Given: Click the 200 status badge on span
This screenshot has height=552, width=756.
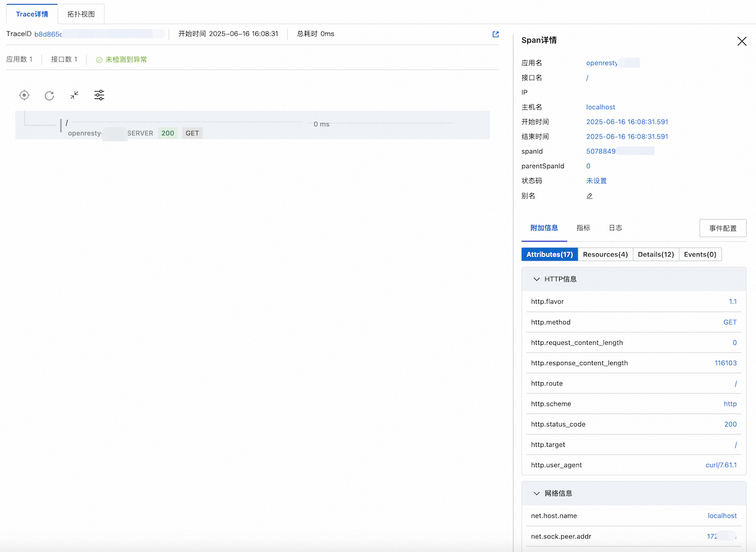Looking at the screenshot, I should click(168, 133).
